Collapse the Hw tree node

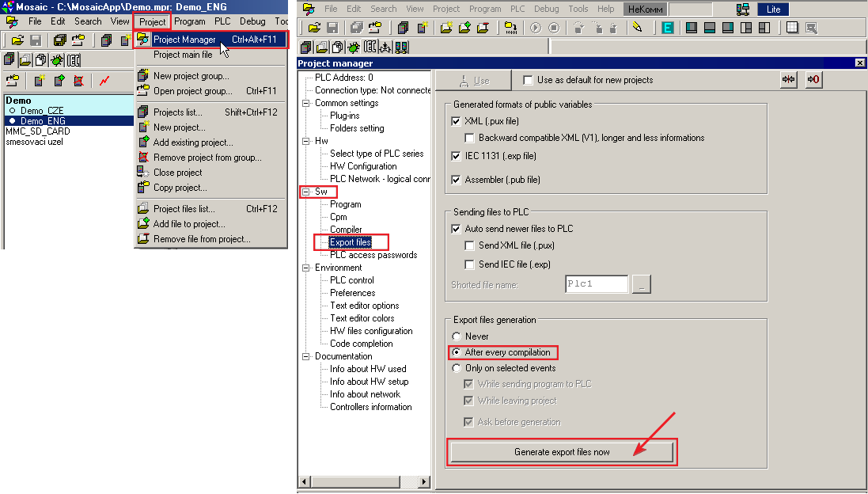[306, 141]
